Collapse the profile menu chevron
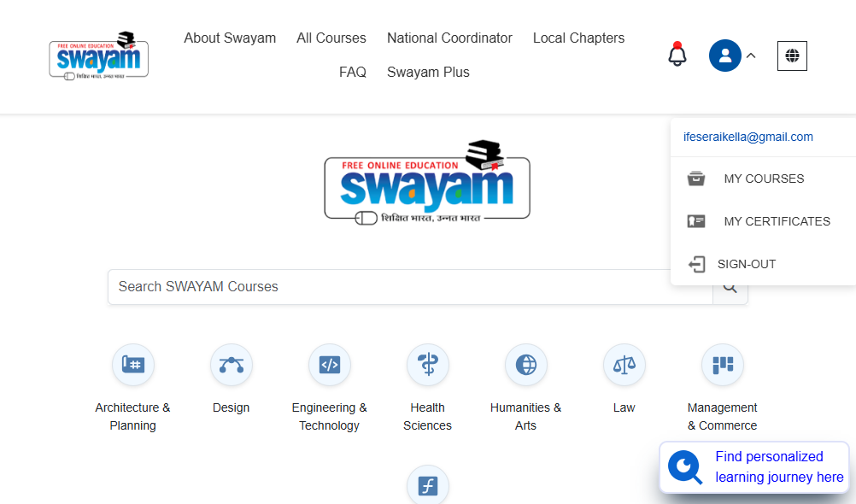Viewport: 856px width, 504px height. (x=751, y=56)
